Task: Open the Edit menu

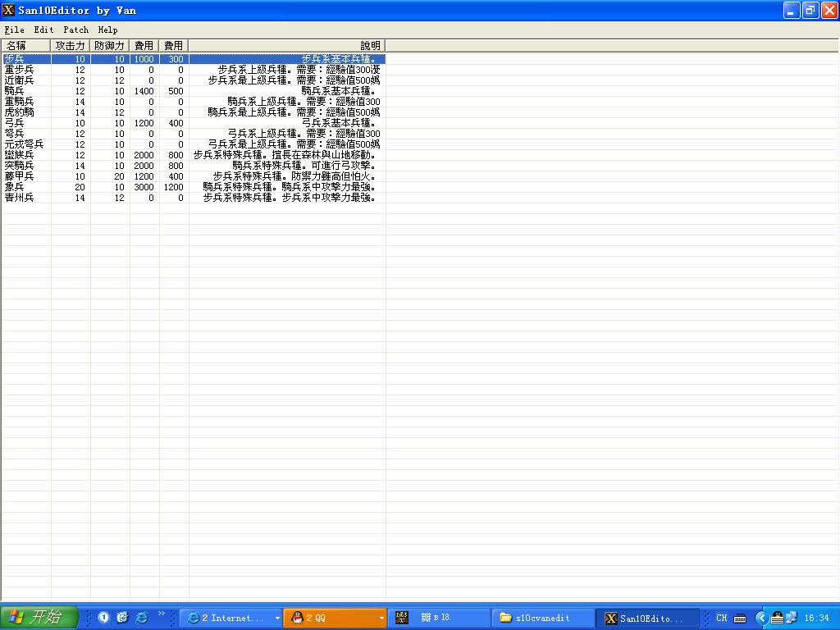Action: 44,30
